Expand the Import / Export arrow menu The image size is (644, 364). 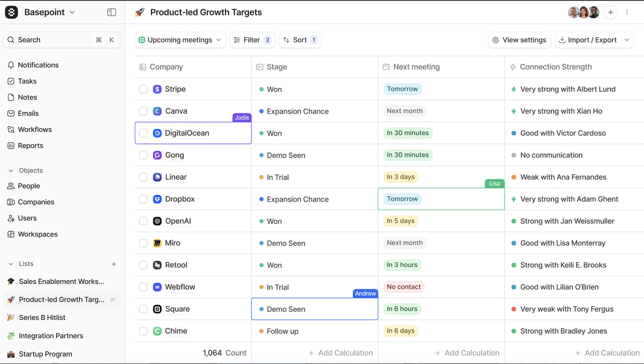coord(627,40)
